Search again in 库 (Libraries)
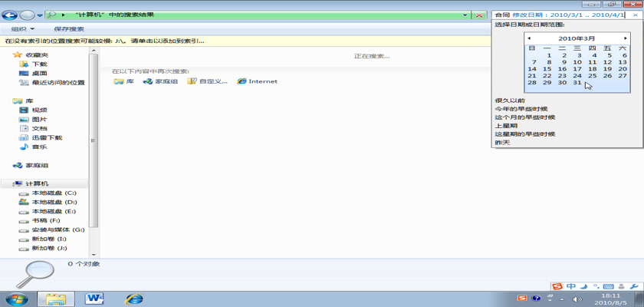 click(x=124, y=81)
